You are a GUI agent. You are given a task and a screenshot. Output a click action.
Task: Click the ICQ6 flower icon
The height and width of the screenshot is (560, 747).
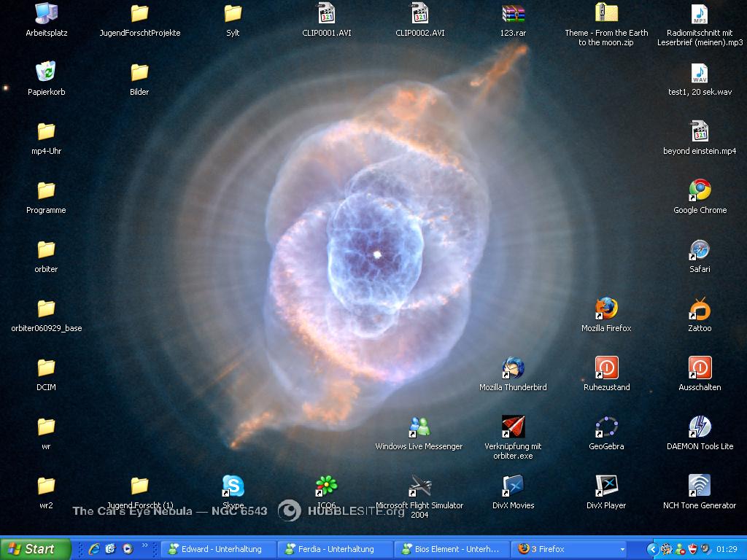click(x=326, y=486)
